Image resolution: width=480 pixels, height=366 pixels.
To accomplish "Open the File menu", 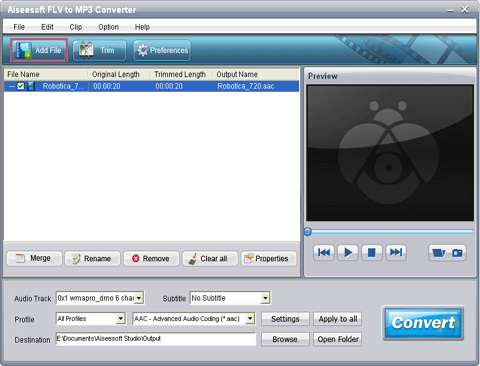I will coord(19,27).
